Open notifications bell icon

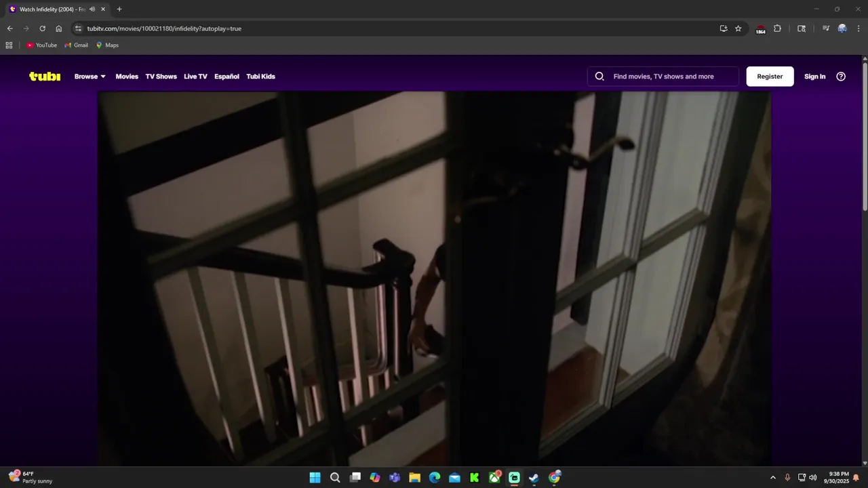tap(856, 478)
